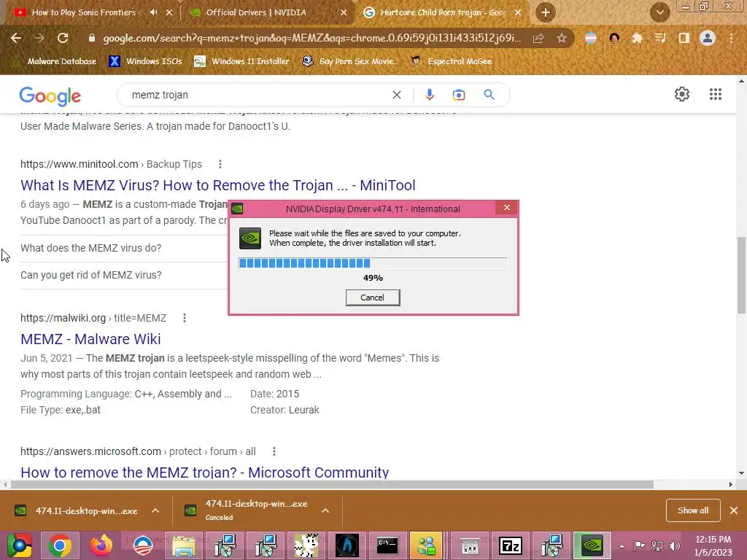Open the Command Prompt taskbar icon
Viewport: 747px width, 560px height.
point(387,545)
